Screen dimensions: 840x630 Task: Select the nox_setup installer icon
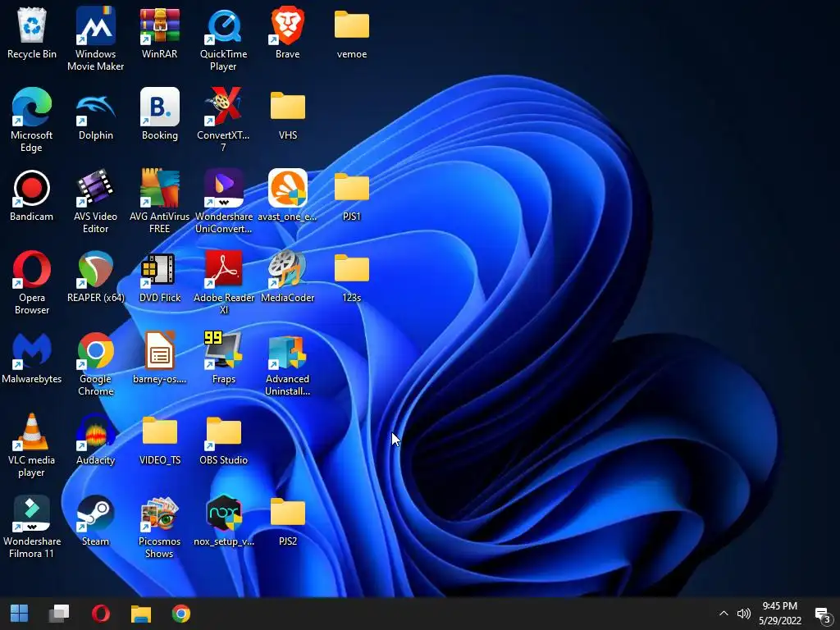point(223,522)
